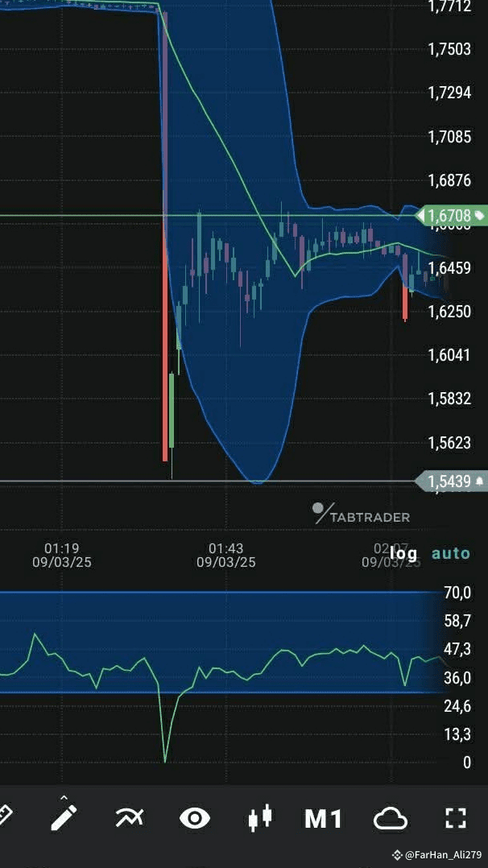
Task: Click the 1,6041 price axis value
Action: coord(449,355)
